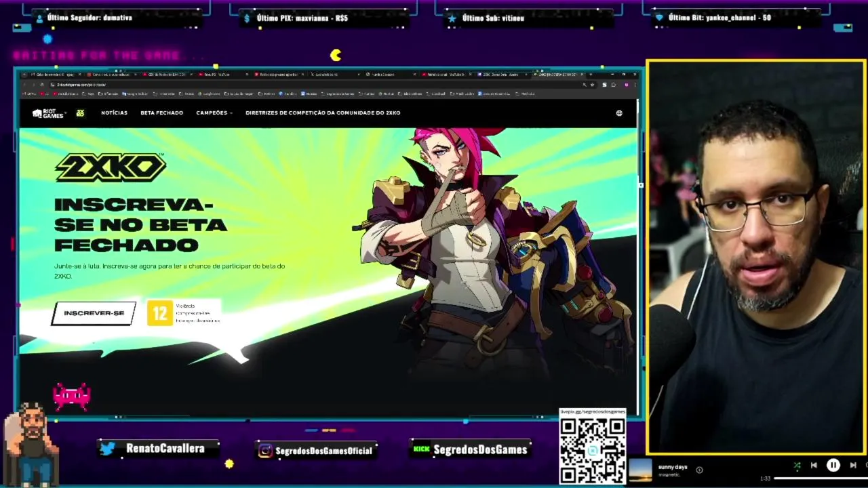
Task: Skip to next track
Action: pos(852,466)
